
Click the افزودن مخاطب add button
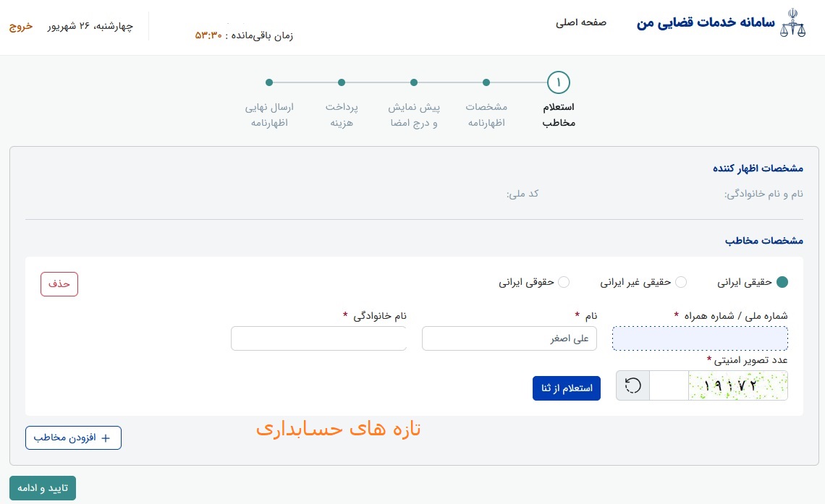pyautogui.click(x=73, y=437)
